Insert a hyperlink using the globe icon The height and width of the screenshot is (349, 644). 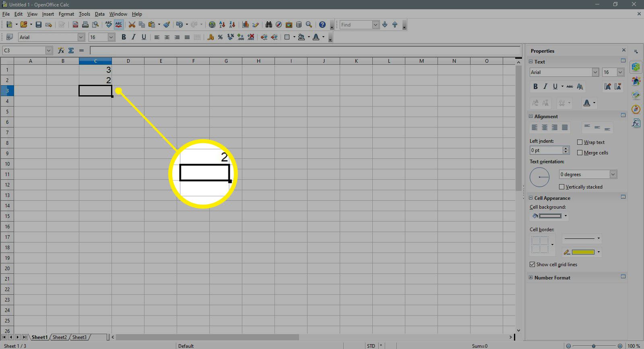[212, 25]
